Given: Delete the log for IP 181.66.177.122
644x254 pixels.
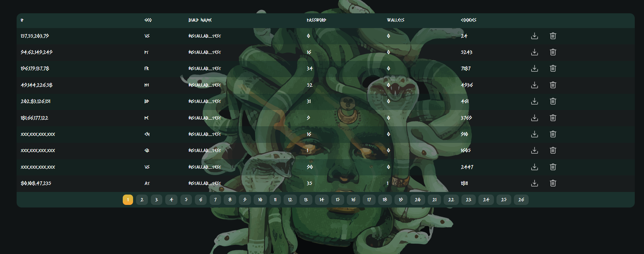Looking at the screenshot, I should pyautogui.click(x=553, y=118).
